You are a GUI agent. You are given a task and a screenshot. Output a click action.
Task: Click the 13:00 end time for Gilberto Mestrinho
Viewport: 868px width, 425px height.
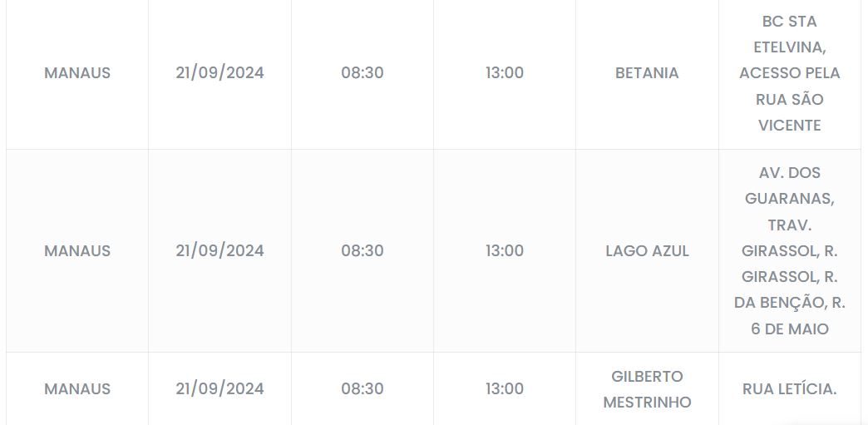(505, 389)
